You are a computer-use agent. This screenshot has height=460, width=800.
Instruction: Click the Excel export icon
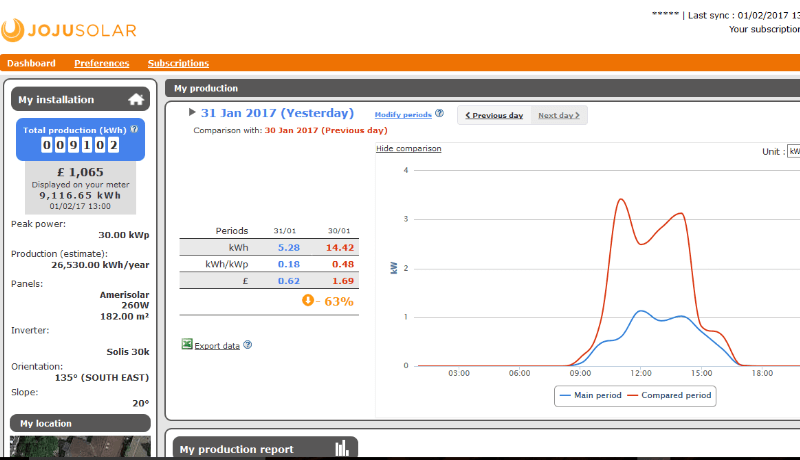186,345
